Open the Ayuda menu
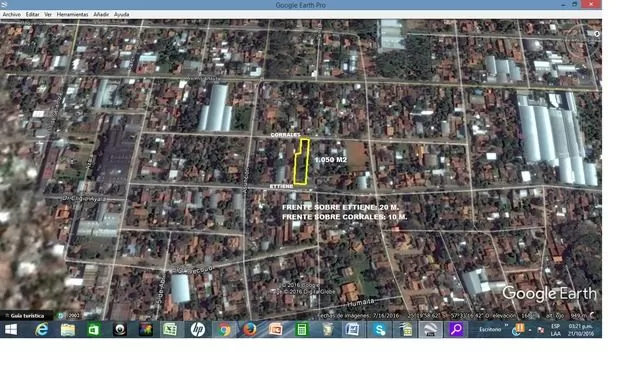Screen dimensions: 640x377 122,14
